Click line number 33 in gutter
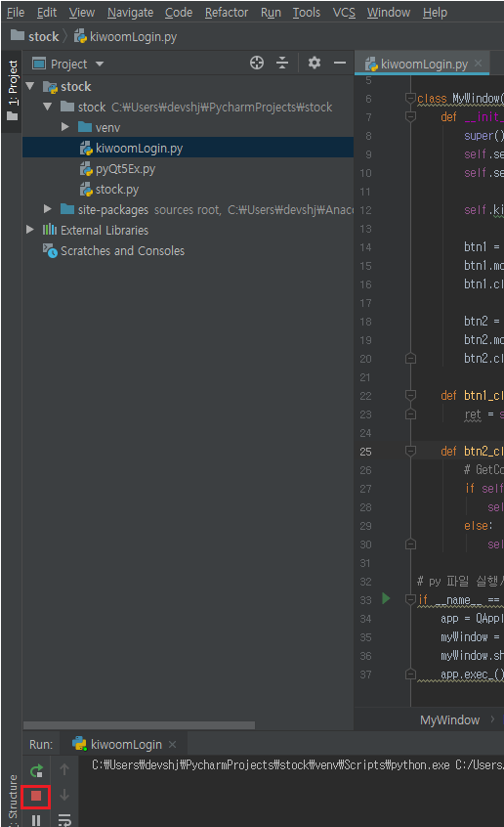The width and height of the screenshot is (504, 827). [x=365, y=600]
